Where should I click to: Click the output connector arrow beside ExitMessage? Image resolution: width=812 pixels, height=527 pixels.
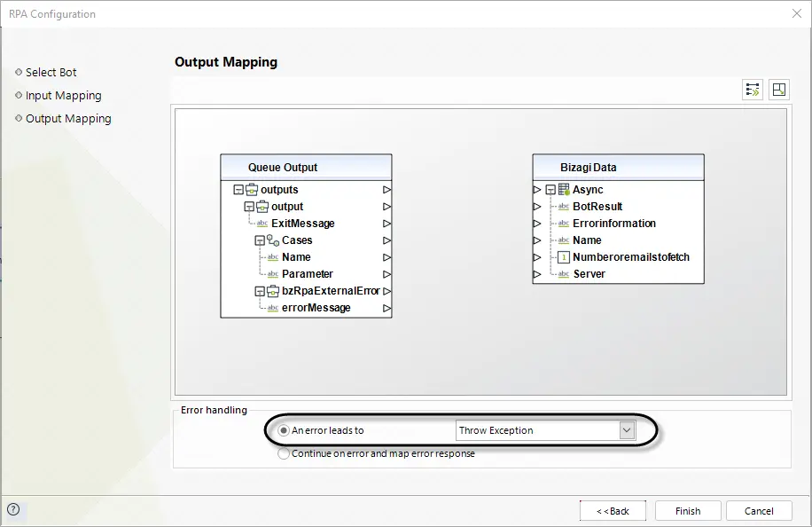[x=386, y=224]
